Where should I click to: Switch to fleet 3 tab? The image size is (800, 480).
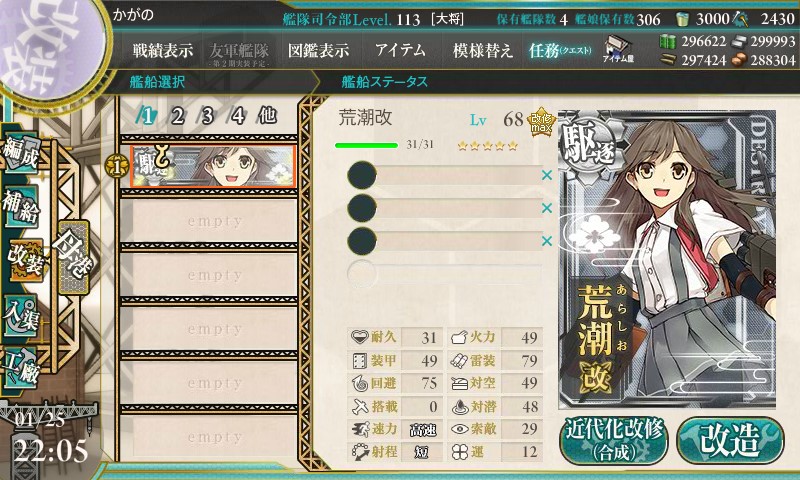pos(207,116)
